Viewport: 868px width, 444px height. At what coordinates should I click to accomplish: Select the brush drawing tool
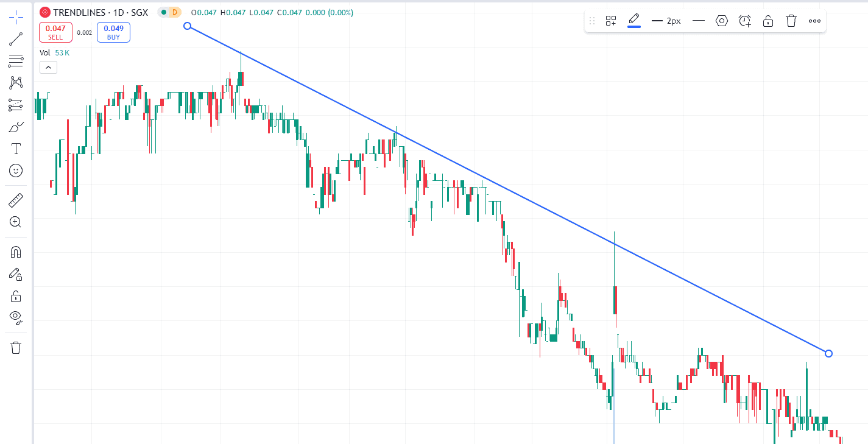[16, 127]
